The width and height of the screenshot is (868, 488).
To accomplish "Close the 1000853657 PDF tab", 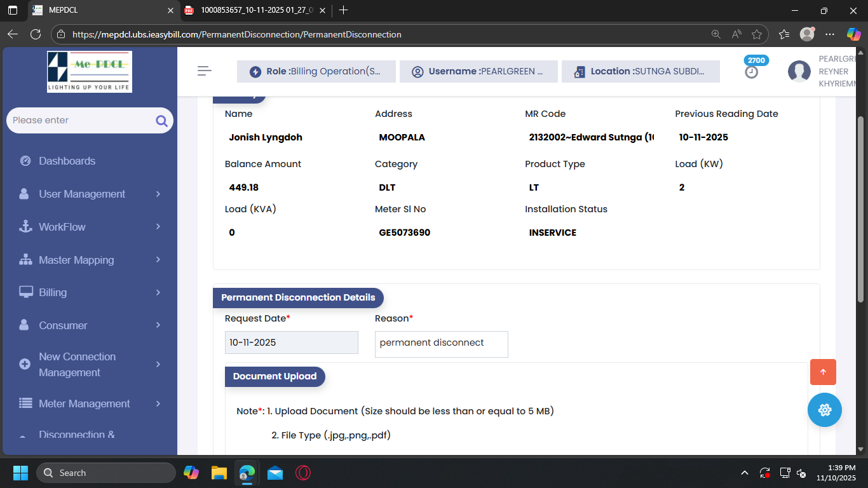I will 322,10.
